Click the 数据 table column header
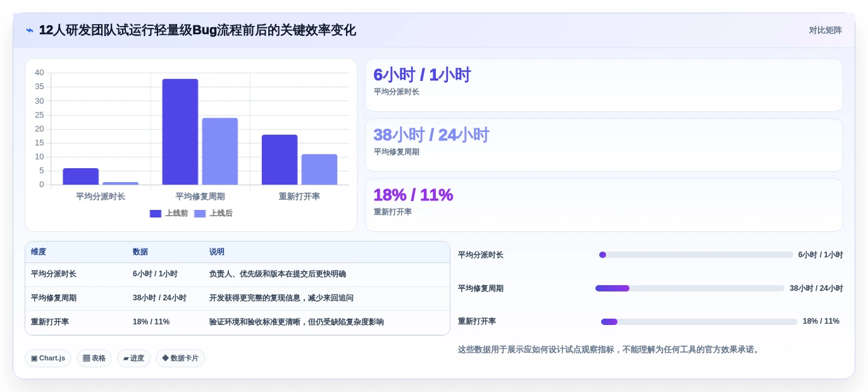The width and height of the screenshot is (868, 392). 140,252
